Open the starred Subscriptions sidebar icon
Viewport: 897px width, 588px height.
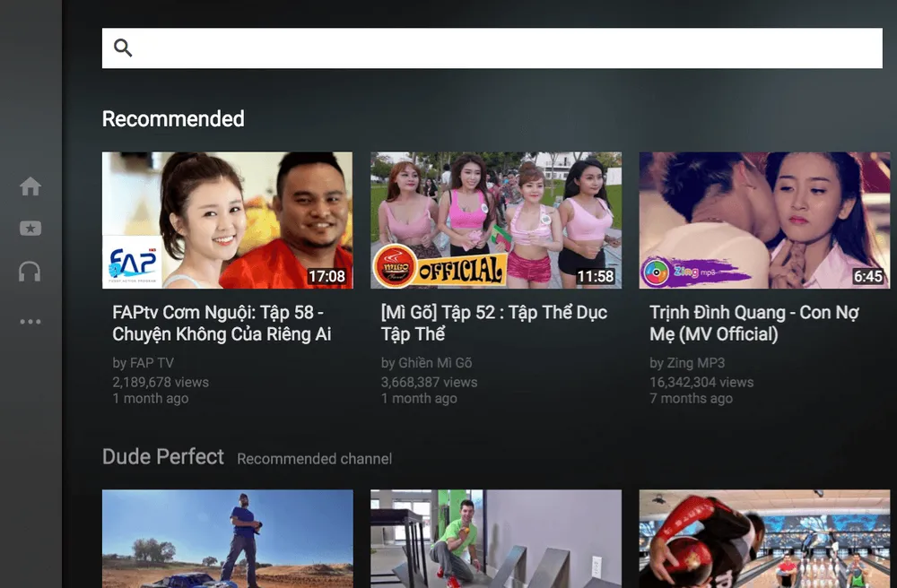pos(30,229)
